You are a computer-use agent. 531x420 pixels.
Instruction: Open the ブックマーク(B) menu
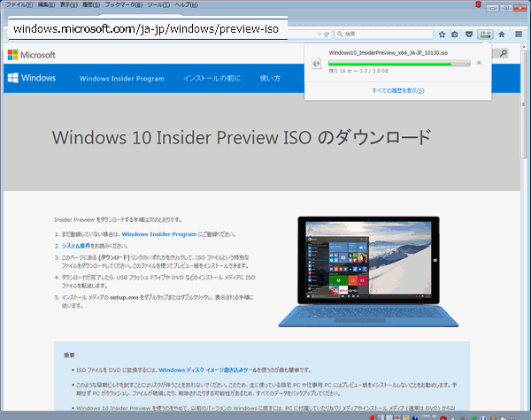pos(124,4)
